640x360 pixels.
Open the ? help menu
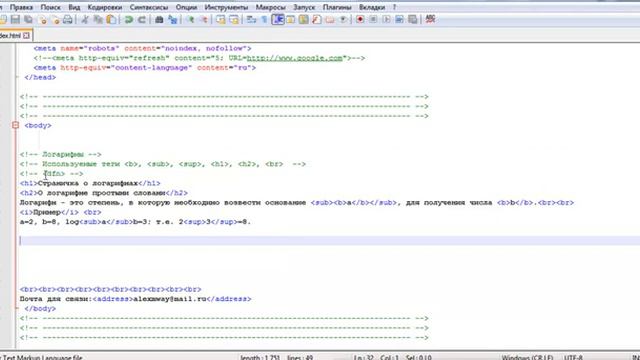coord(394,7)
